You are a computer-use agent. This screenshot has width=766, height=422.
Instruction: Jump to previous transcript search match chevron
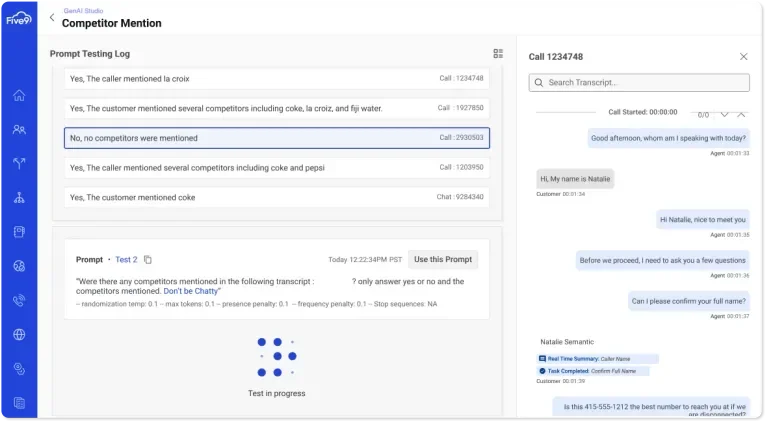point(743,114)
